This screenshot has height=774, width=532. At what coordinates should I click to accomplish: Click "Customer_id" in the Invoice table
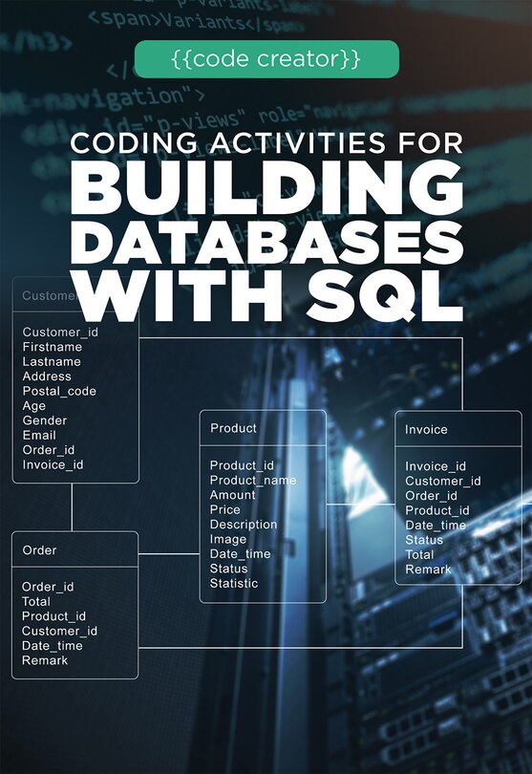coord(442,482)
